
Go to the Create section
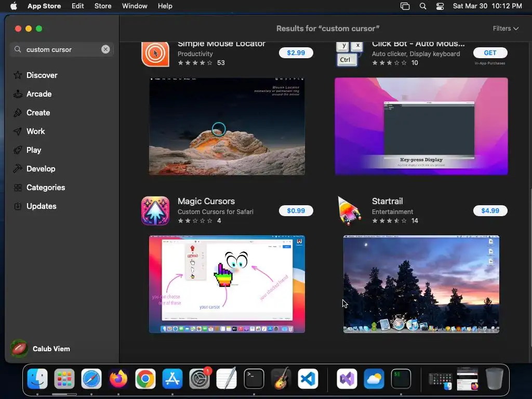32,113
